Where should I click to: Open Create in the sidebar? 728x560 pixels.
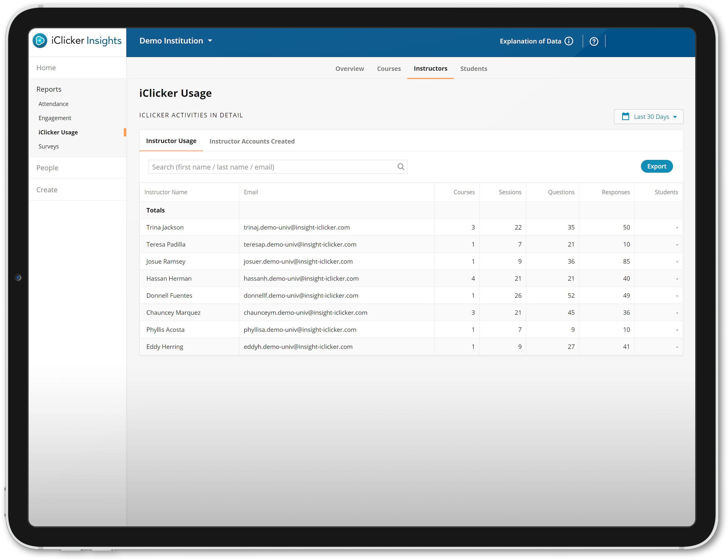47,190
